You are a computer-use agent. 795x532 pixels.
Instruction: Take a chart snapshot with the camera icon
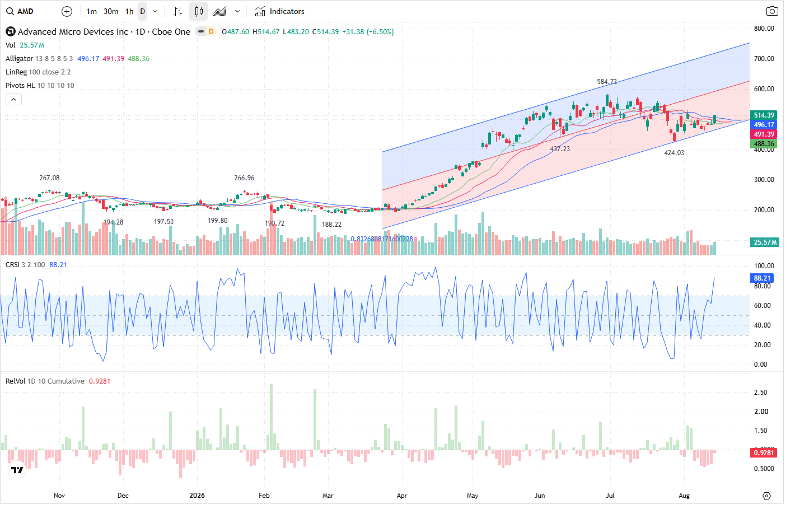point(772,11)
